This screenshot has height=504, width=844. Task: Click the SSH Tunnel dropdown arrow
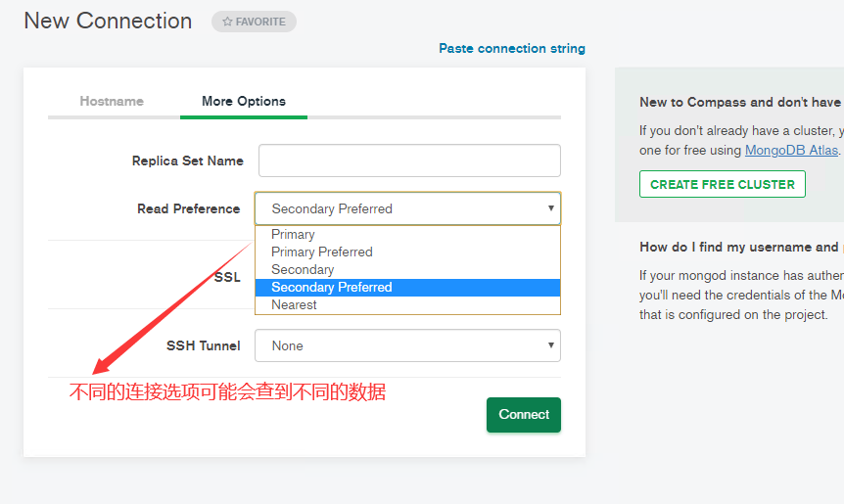point(552,345)
